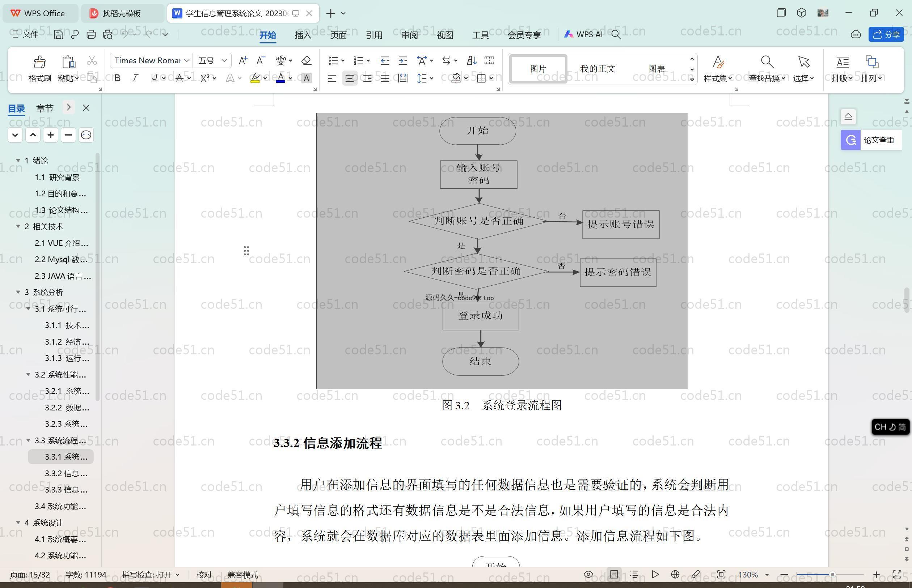Switch to the 引用 ribbon tab
The height and width of the screenshot is (588, 912).
pyautogui.click(x=373, y=35)
